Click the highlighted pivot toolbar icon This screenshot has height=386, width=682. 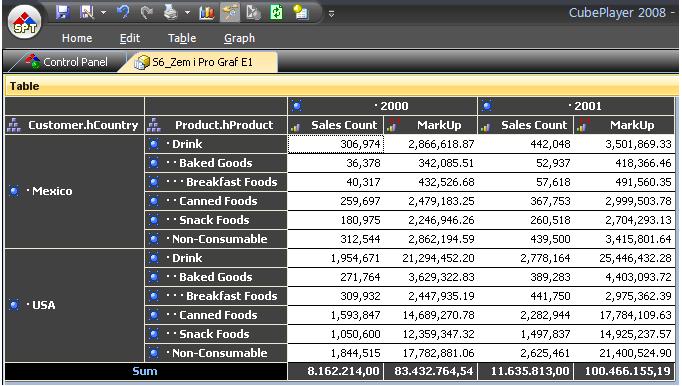point(230,13)
